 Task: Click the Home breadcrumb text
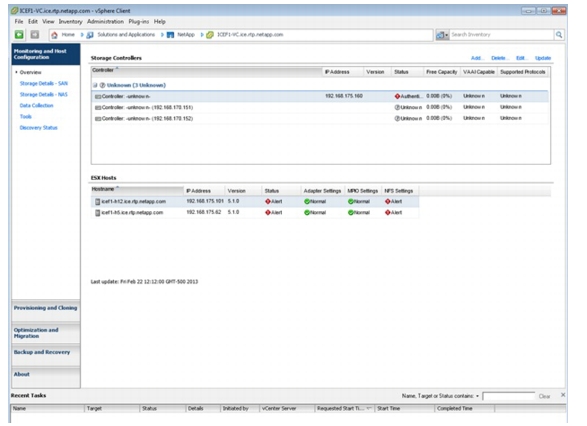pyautogui.click(x=68, y=34)
